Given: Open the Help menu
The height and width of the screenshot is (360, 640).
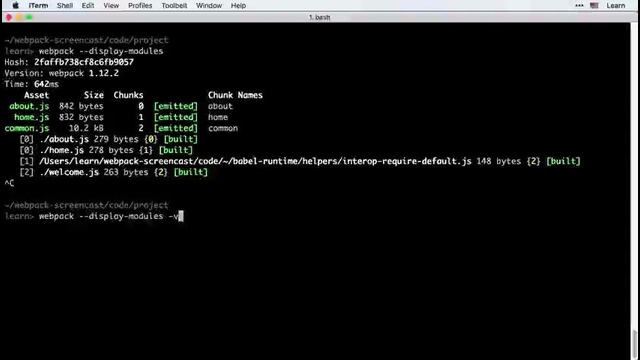Looking at the screenshot, I should [x=238, y=5].
